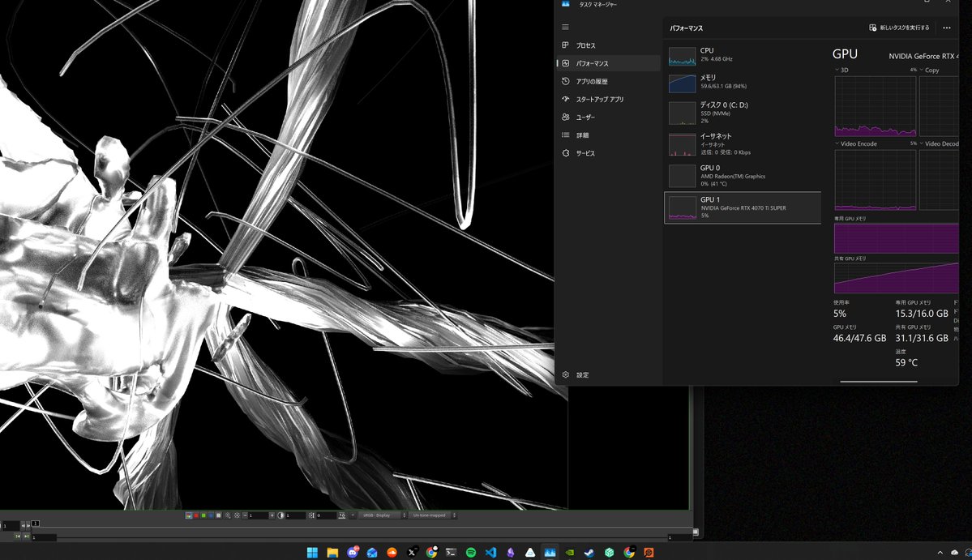Open Discord from the taskbar

(352, 552)
